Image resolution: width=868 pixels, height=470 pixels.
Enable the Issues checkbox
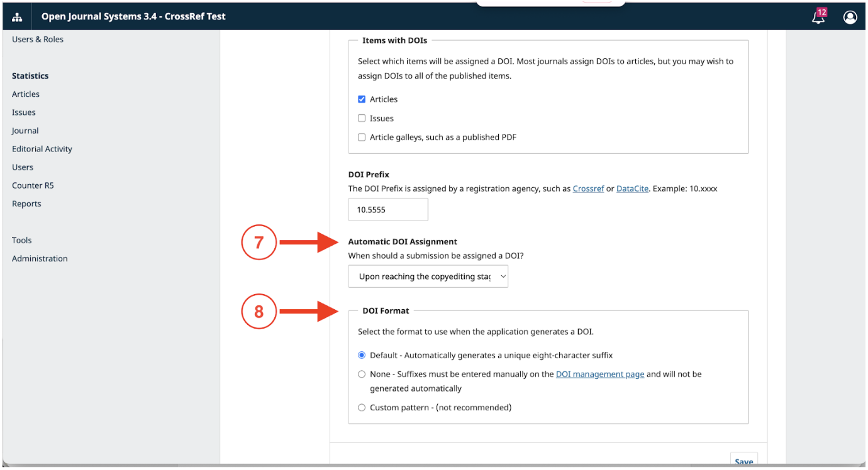(362, 118)
